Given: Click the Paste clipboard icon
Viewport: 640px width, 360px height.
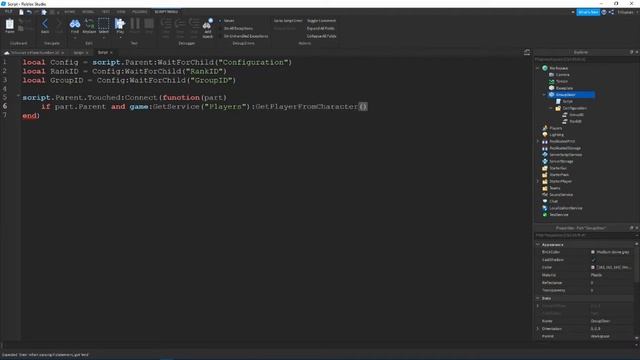Looking at the screenshot, I should click(x=10, y=25).
